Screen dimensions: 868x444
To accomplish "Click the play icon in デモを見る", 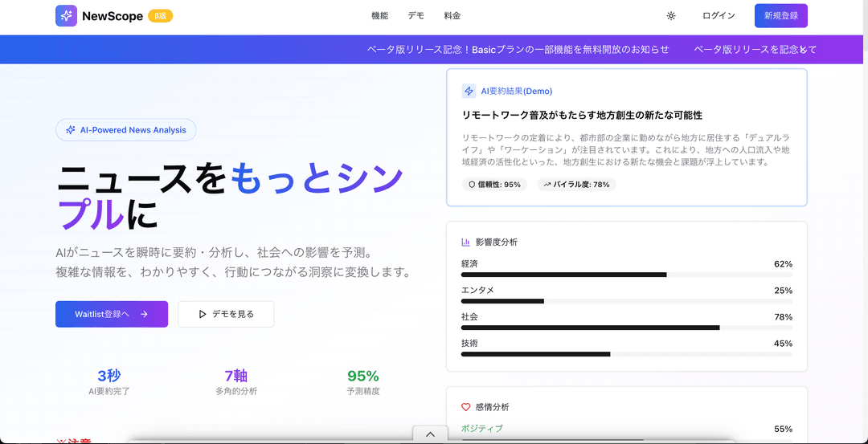I will 203,314.
